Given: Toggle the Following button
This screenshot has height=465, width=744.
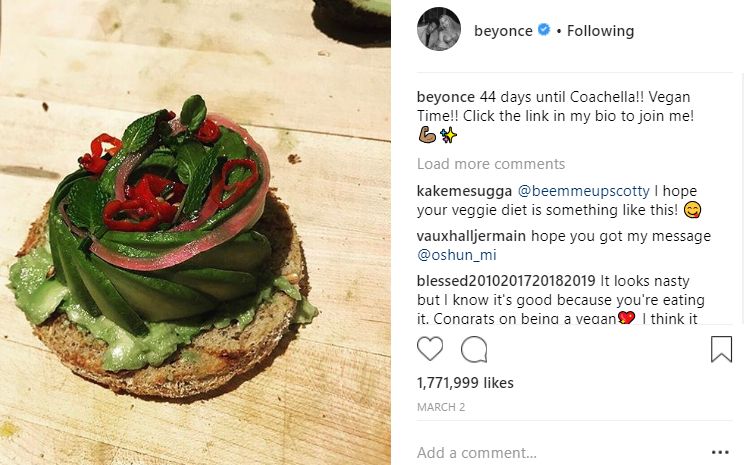Looking at the screenshot, I should (x=600, y=31).
